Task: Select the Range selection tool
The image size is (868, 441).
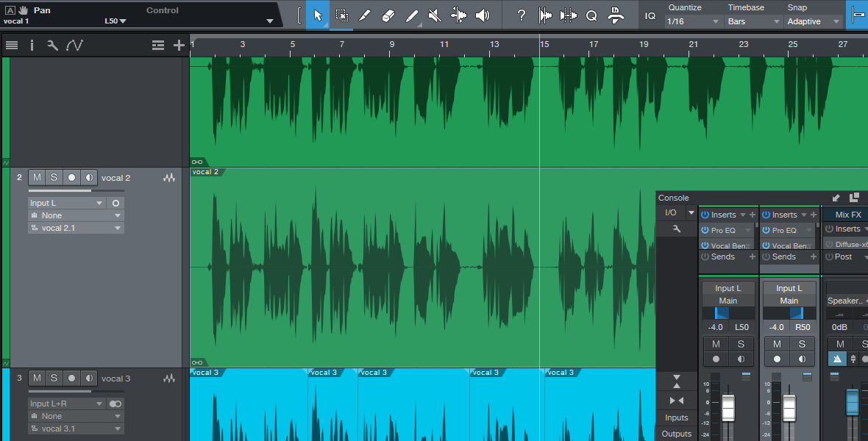Action: click(x=341, y=15)
